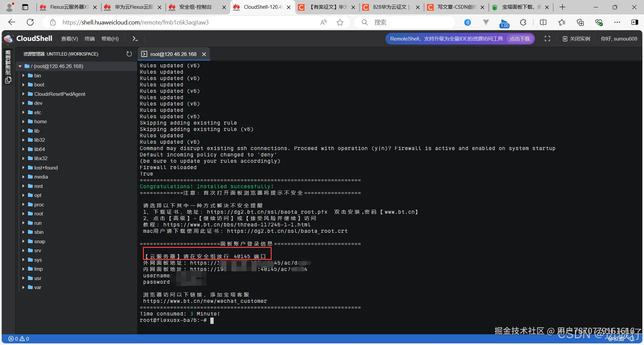This screenshot has width=644, height=345.
Task: Click the browser back arrow
Action: (x=12, y=22)
